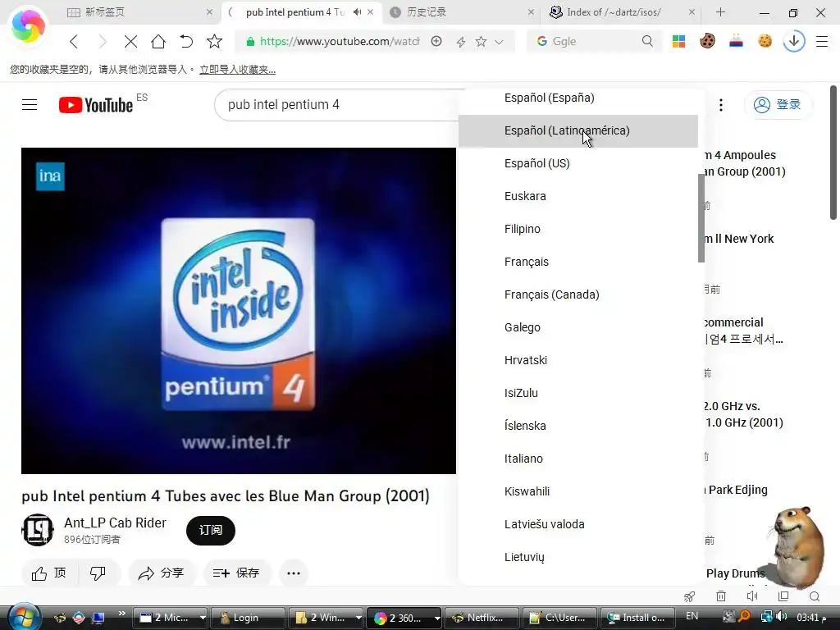Go to browser home page

coord(158,41)
